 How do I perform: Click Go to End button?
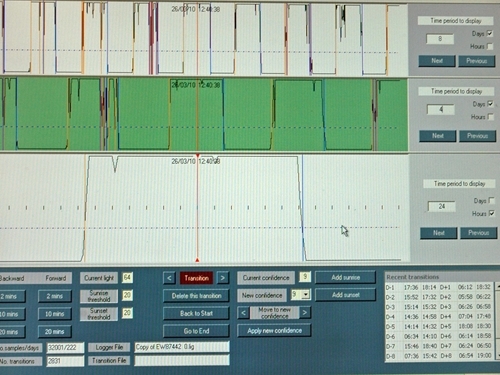click(196, 331)
